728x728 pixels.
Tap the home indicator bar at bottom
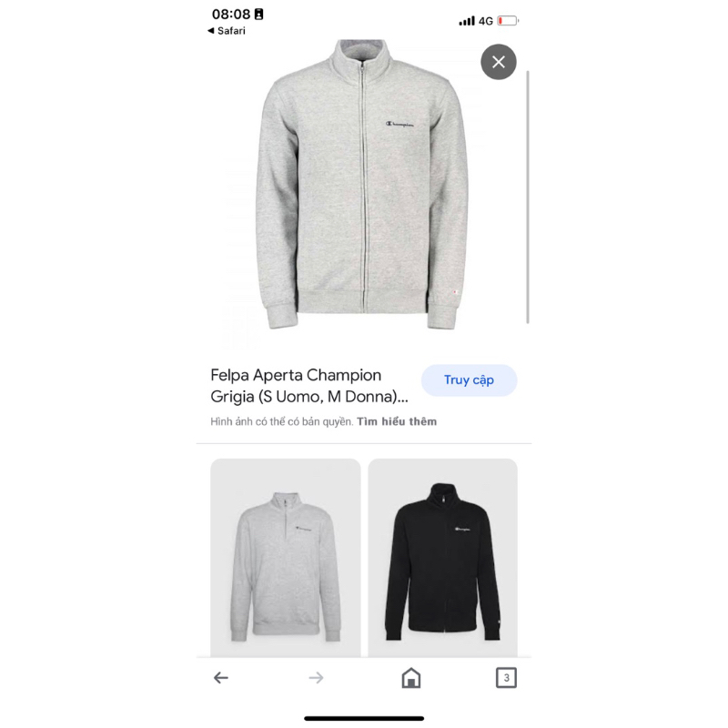point(364,719)
